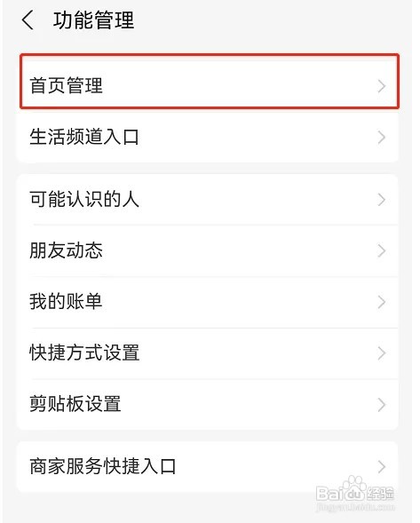Click the Baidu 经验 paw logo watermark

click(355, 490)
